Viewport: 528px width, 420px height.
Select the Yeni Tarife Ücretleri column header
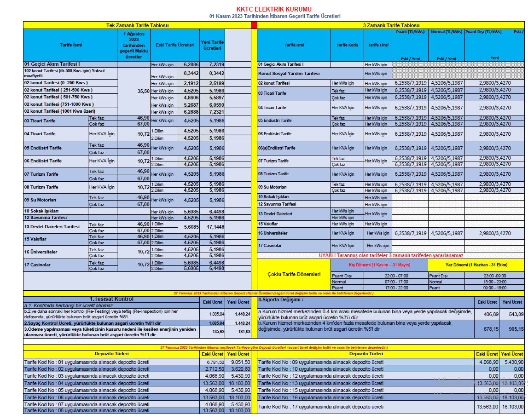[x=212, y=45]
